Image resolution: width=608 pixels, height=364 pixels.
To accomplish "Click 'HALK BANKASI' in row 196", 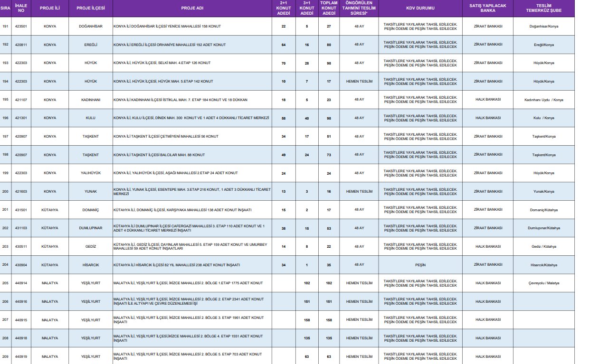I will [488, 118].
